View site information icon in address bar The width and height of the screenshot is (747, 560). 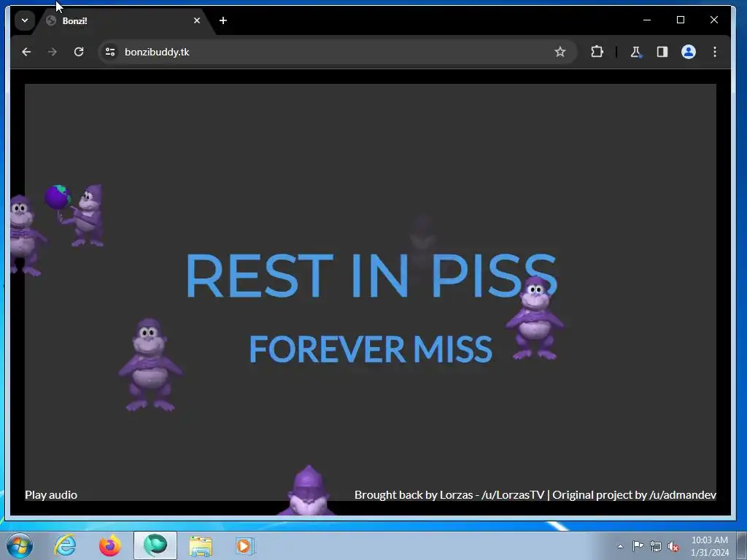pyautogui.click(x=110, y=52)
